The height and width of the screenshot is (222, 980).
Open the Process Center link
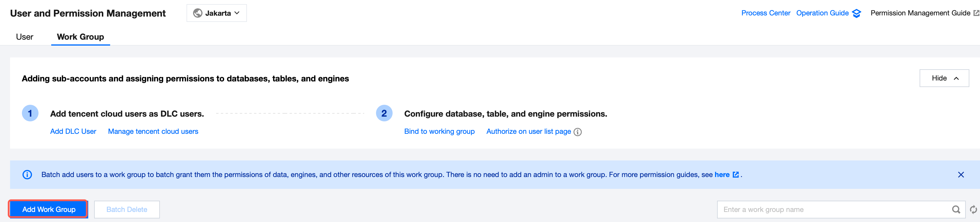pyautogui.click(x=765, y=13)
